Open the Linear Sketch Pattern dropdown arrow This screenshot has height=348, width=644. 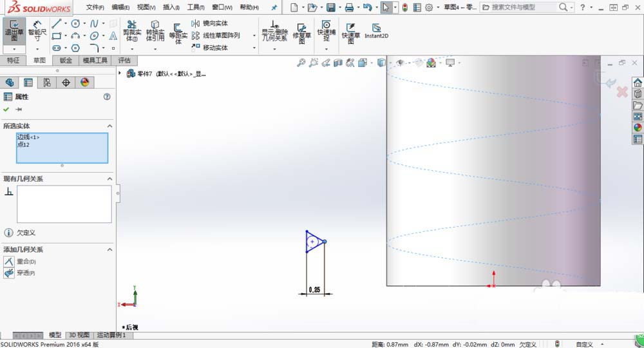pos(254,35)
